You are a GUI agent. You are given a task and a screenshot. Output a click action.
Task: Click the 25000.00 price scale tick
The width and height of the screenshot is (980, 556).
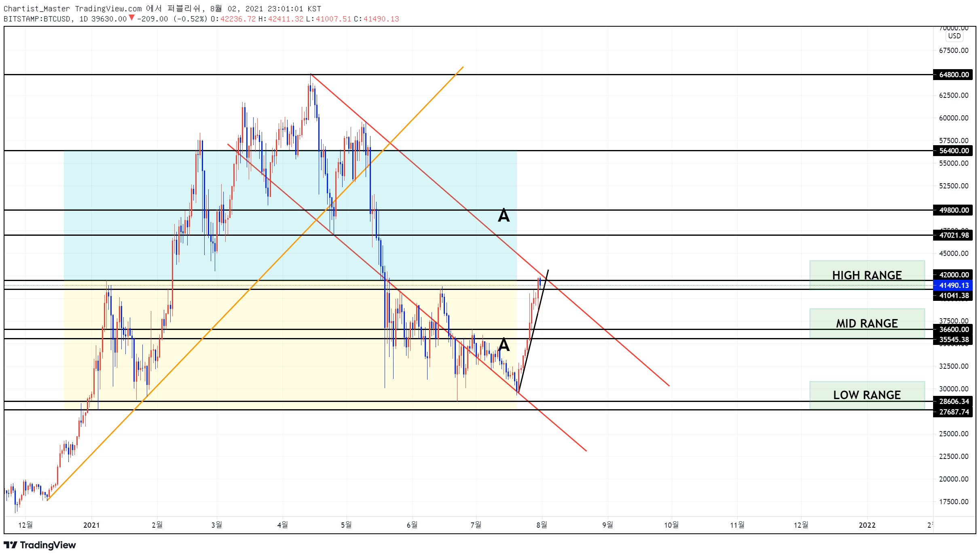953,434
